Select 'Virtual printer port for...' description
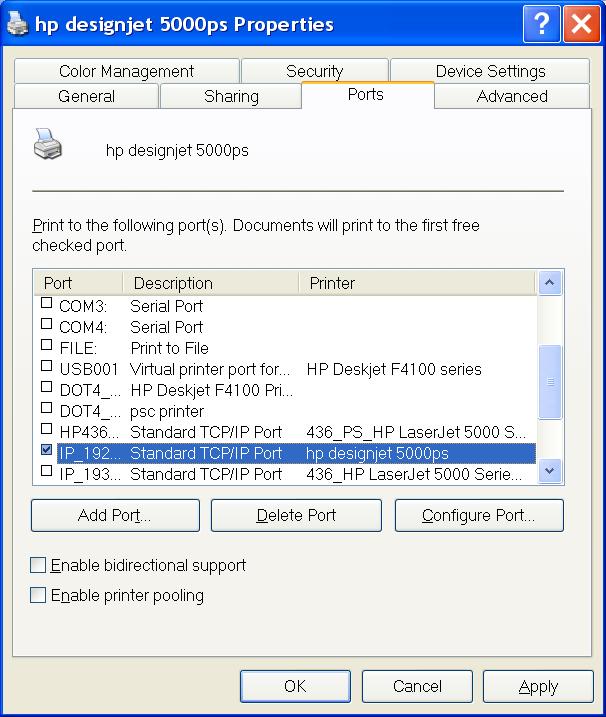Screen dimensions: 606x717 [210, 369]
